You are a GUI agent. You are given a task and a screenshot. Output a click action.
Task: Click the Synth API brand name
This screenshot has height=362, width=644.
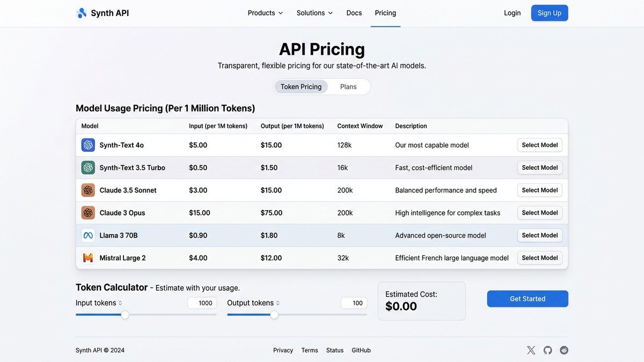110,13
